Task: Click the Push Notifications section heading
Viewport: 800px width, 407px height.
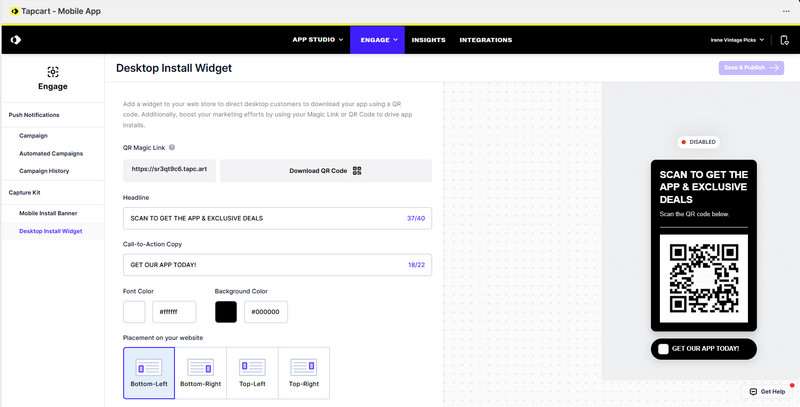Action: (34, 115)
